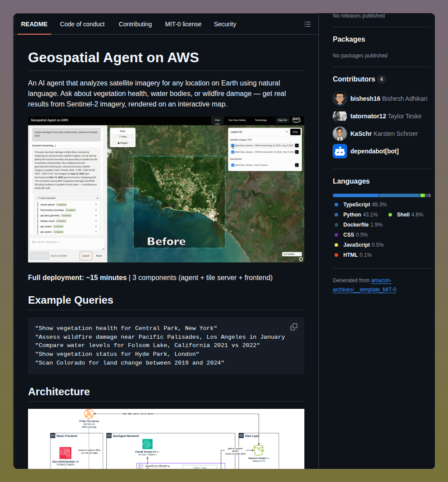Image resolution: width=448 pixels, height=482 pixels.
Task: Open the Geospatial Agent demo screenshot image
Action: (x=166, y=189)
